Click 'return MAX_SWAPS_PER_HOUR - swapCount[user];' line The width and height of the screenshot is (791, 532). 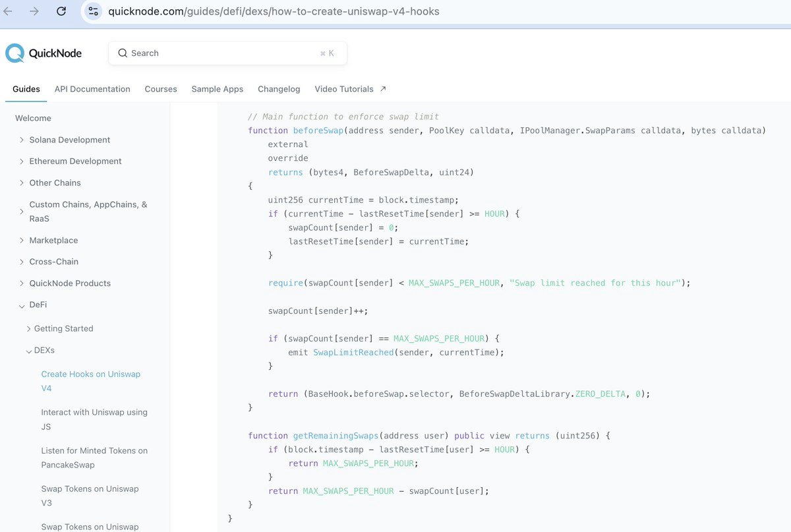pos(379,491)
